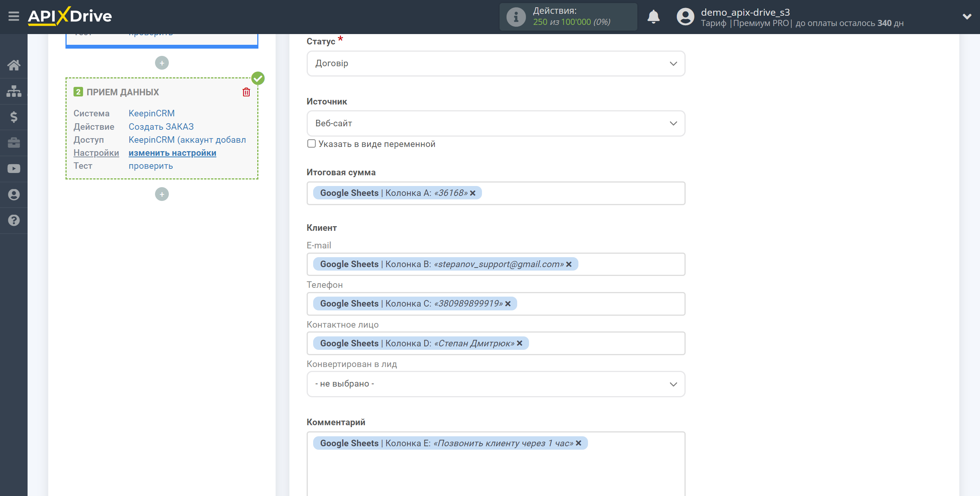Click KeepinCRM account access link
The width and height of the screenshot is (980, 496).
tap(187, 140)
